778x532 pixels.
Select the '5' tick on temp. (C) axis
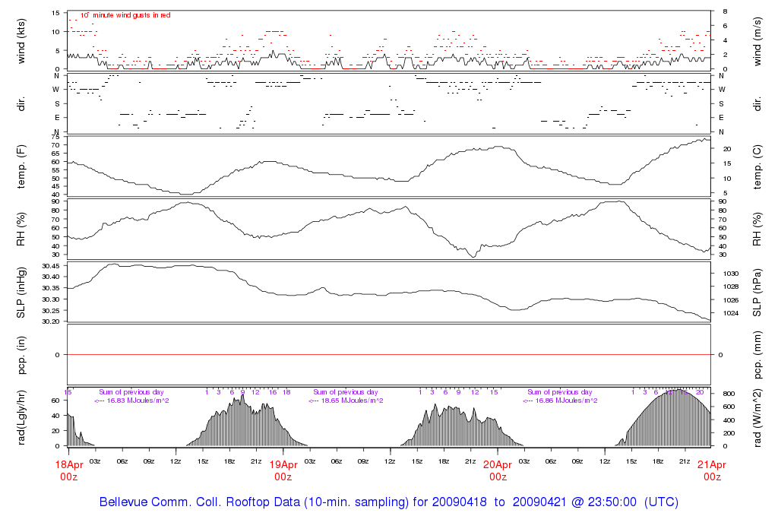pos(725,193)
